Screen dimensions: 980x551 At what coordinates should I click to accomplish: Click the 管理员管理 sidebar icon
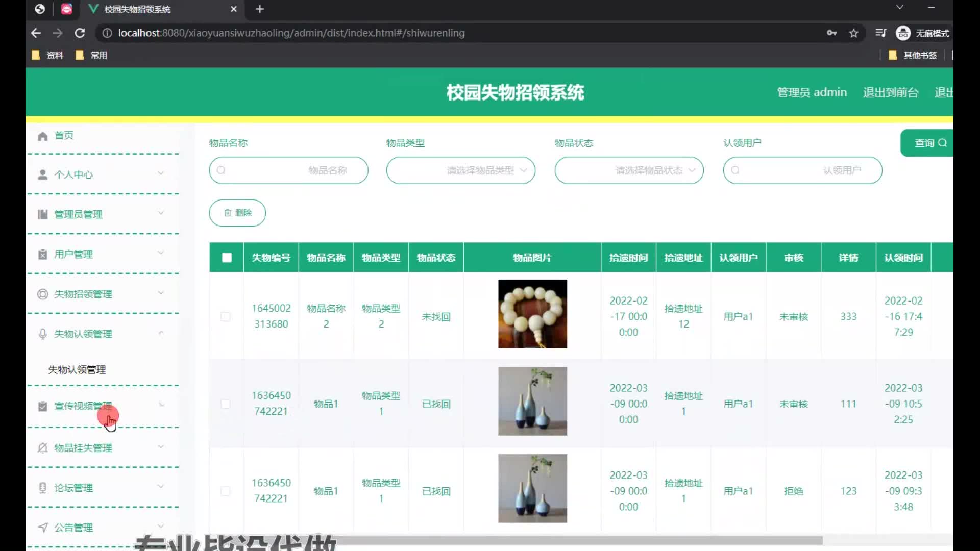point(43,214)
